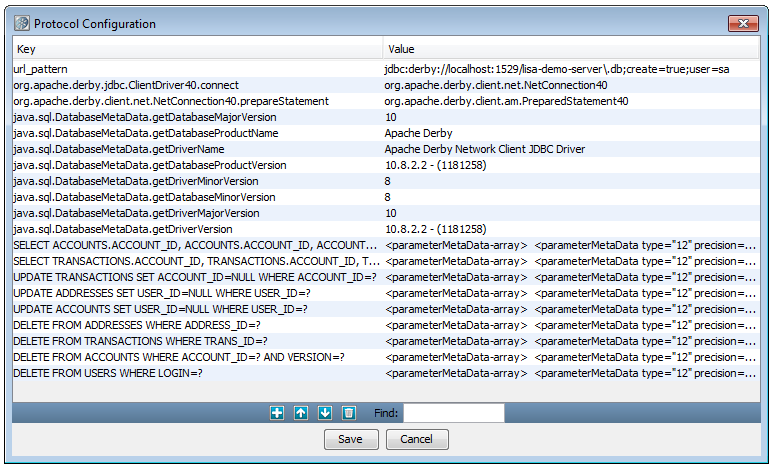This screenshot has height=470, width=775.
Task: Select the Apache Derby value cell
Action: pos(571,133)
